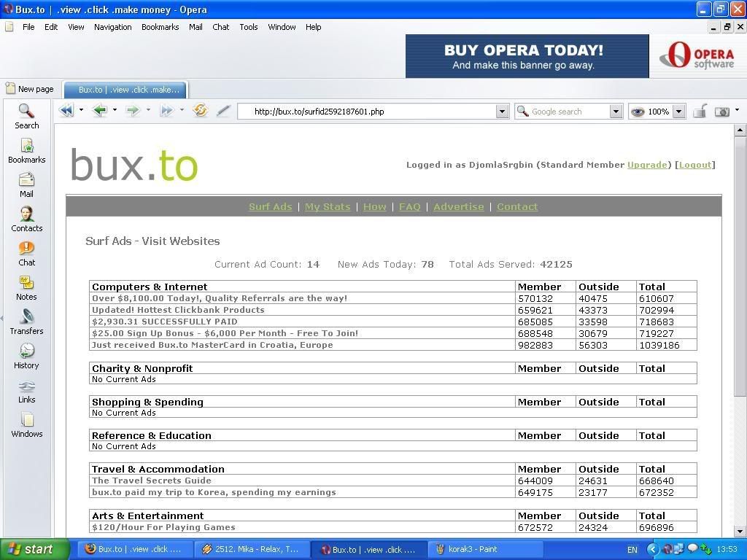Open the File menu

pos(28,27)
